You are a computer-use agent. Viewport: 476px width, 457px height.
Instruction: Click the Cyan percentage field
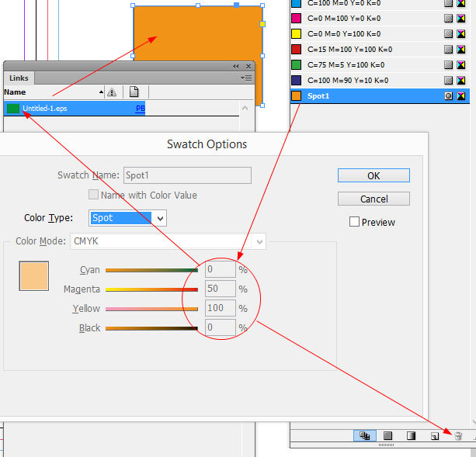(x=221, y=269)
